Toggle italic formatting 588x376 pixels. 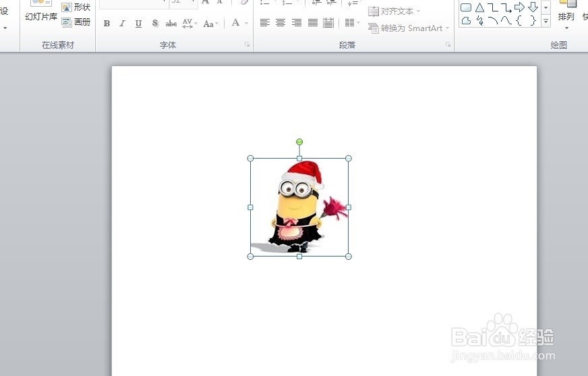(x=122, y=23)
